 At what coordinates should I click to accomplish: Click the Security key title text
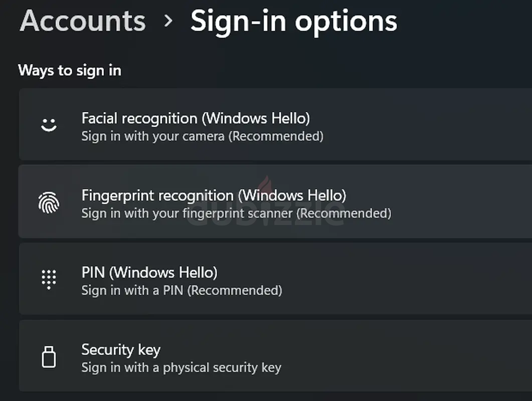click(x=121, y=350)
